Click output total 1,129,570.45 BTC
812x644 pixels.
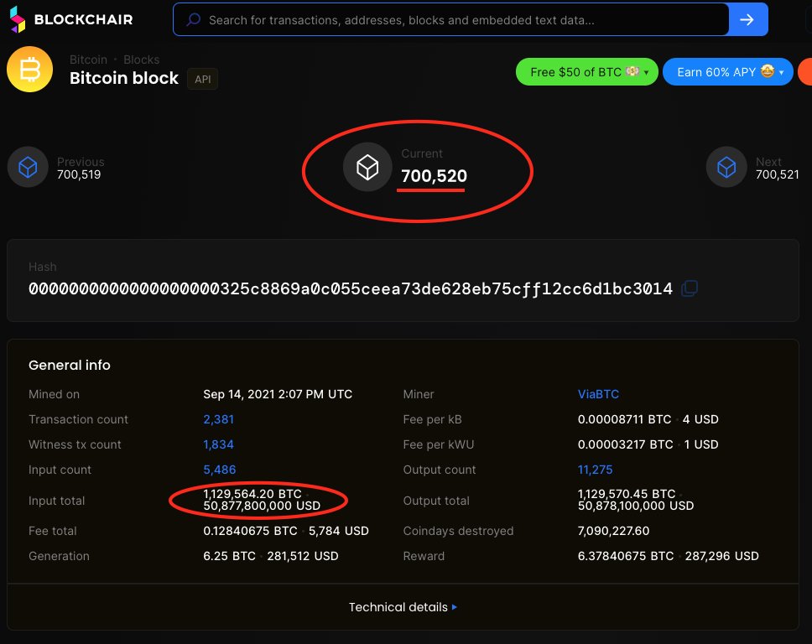627,494
